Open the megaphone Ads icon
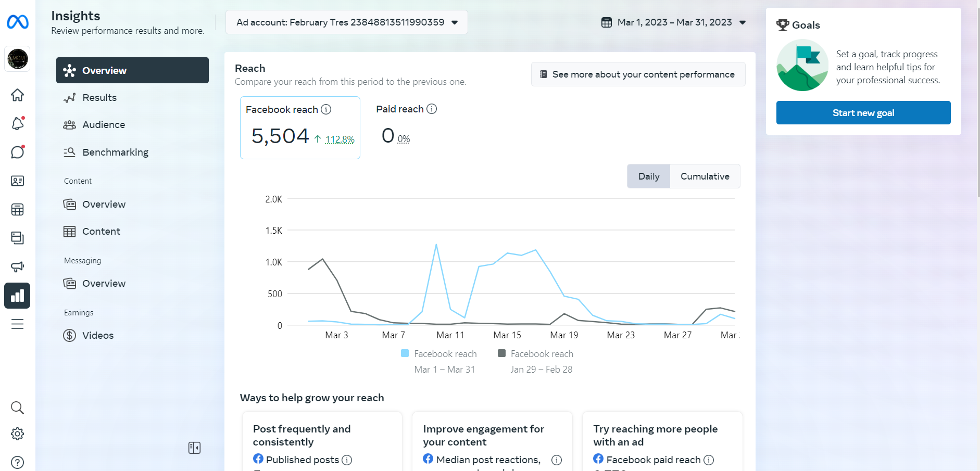 tap(18, 267)
